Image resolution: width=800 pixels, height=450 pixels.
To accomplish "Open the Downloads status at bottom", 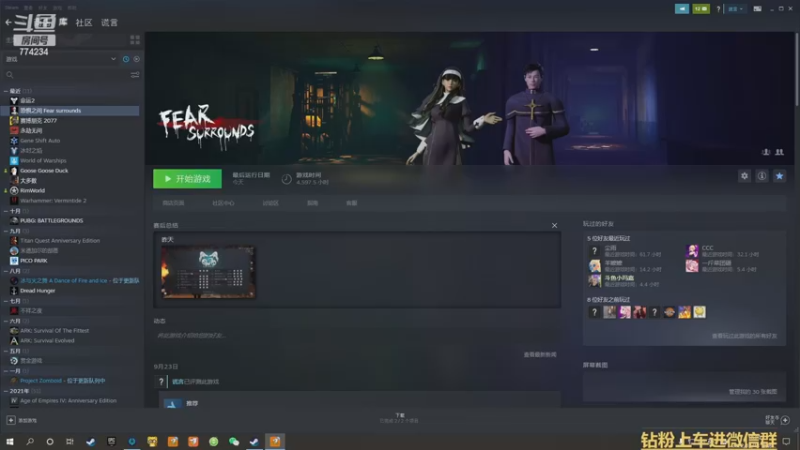I will pyautogui.click(x=399, y=418).
